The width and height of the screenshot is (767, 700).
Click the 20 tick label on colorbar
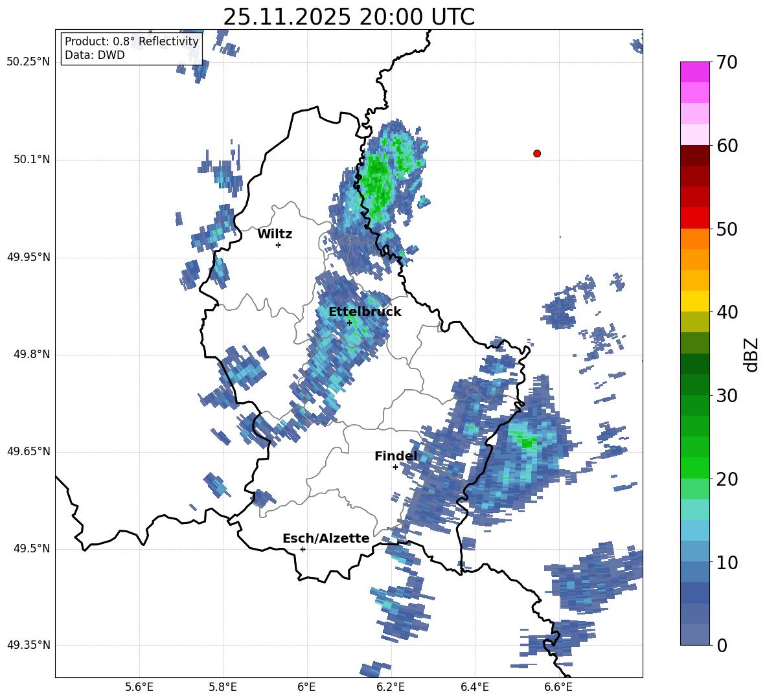[x=727, y=479]
